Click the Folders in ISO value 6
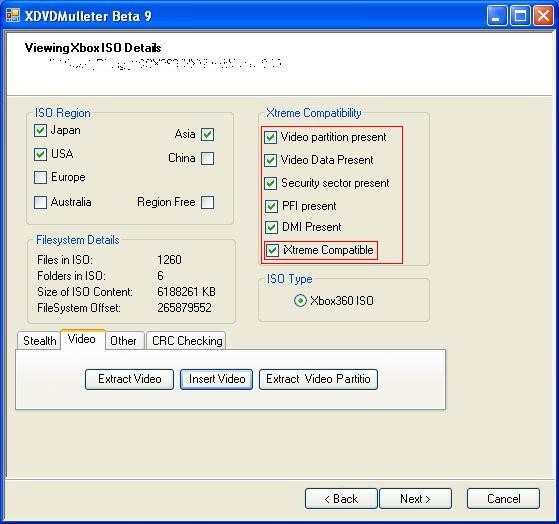559x524 pixels. tap(160, 276)
